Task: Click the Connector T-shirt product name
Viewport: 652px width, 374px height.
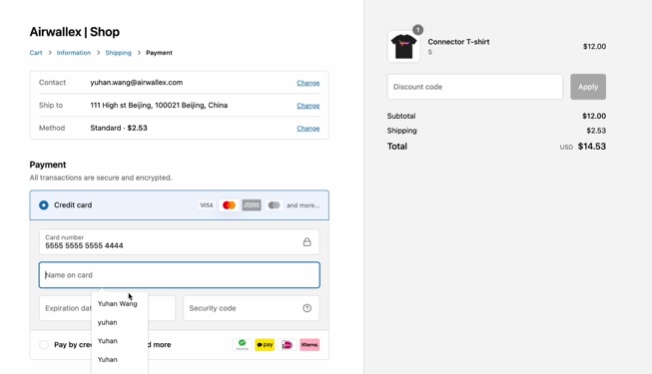Action: tap(458, 42)
